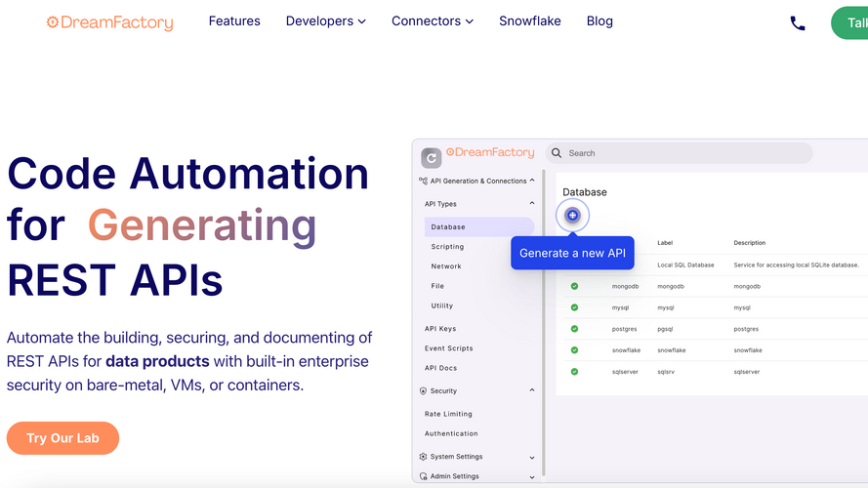Open the Snowflake nav link
The image size is (868, 488).
pyautogui.click(x=530, y=21)
